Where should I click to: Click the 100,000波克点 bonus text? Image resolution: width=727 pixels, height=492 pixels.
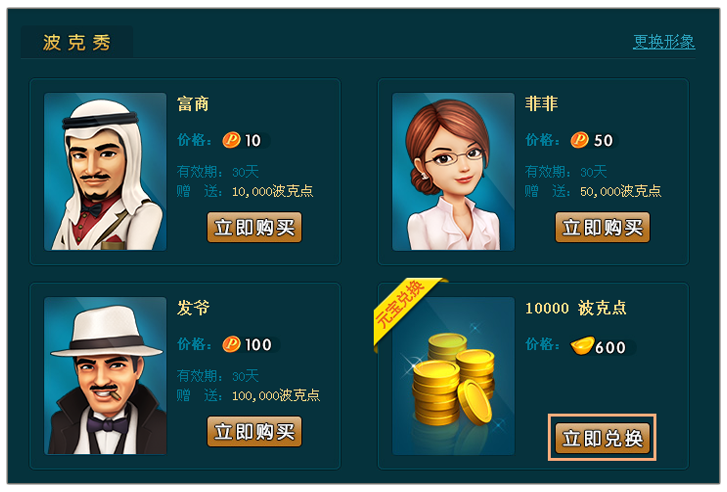point(276,395)
